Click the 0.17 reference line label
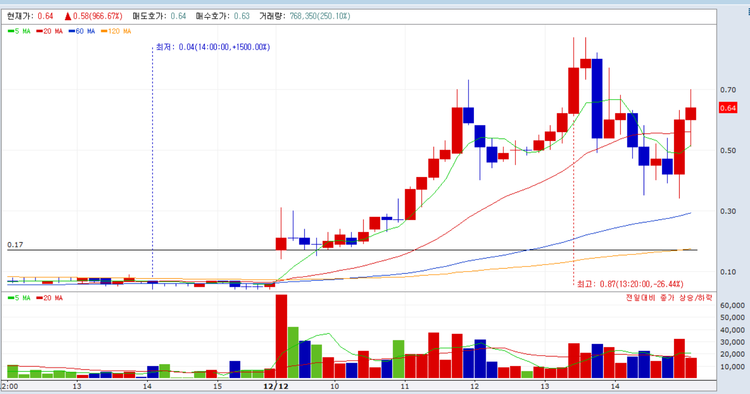This screenshot has height=394, width=750. coord(15,245)
